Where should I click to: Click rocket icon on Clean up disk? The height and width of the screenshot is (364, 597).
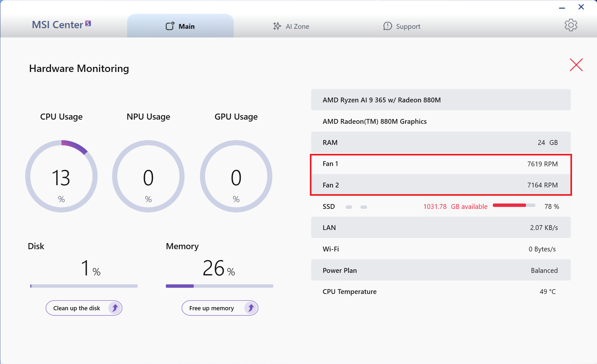click(x=115, y=308)
